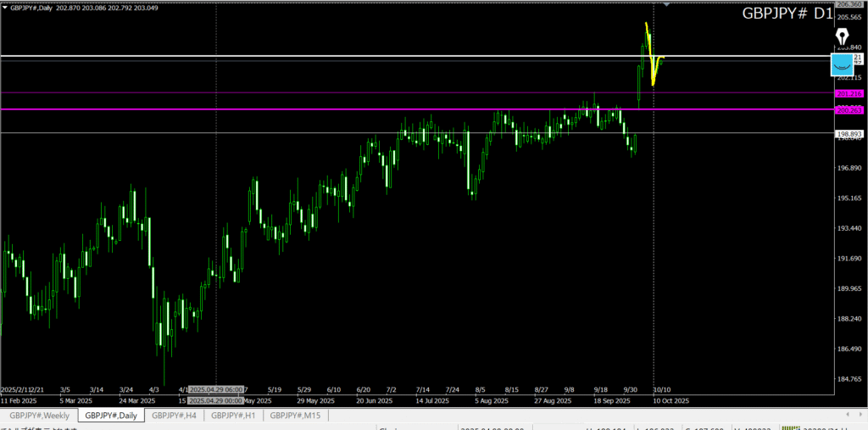The image size is (868, 430).
Task: Click the magenta 200.263 price label
Action: [x=849, y=109]
